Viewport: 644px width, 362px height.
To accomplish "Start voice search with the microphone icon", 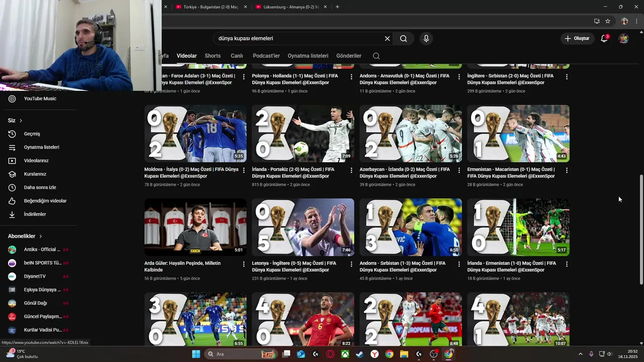I will point(426,38).
